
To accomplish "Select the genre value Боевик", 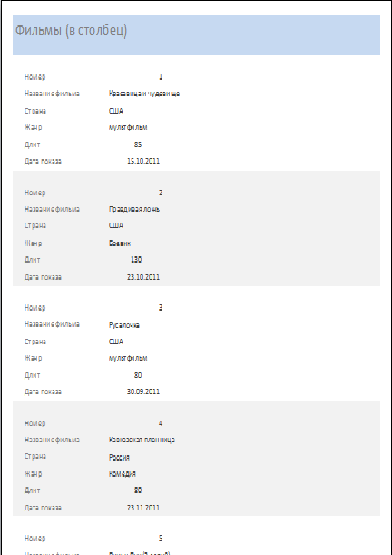I will (x=120, y=243).
